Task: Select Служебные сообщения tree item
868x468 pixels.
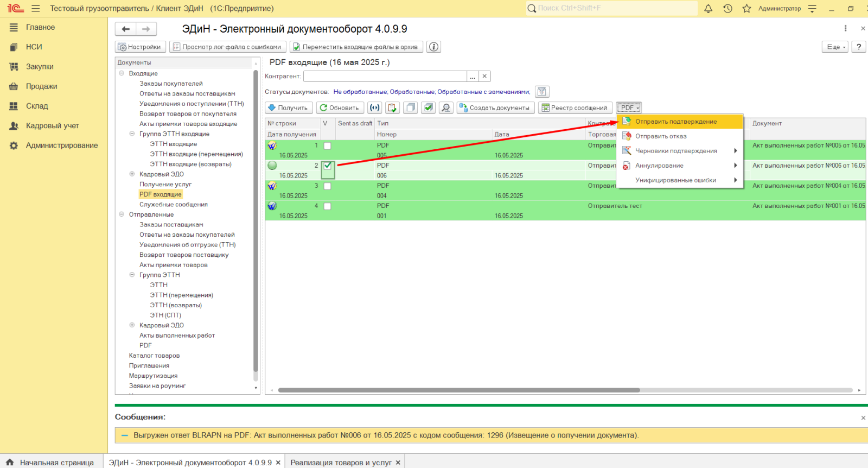Action: [174, 205]
